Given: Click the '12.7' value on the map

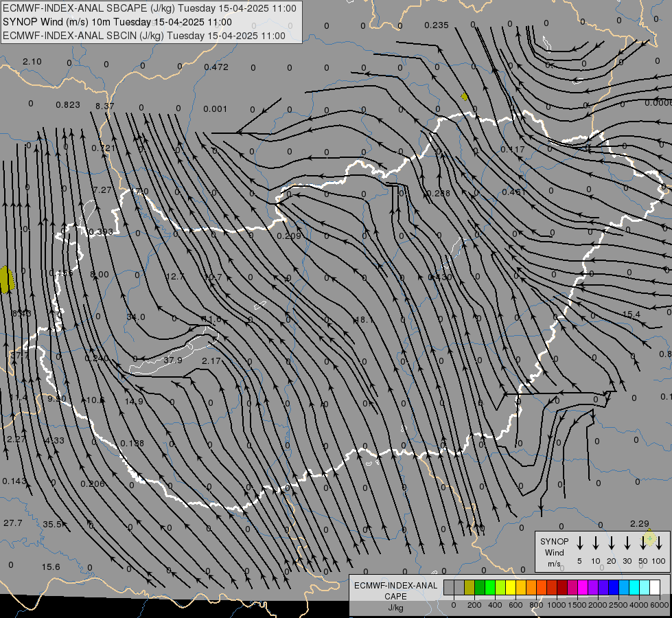Looking at the screenshot, I should (175, 276).
